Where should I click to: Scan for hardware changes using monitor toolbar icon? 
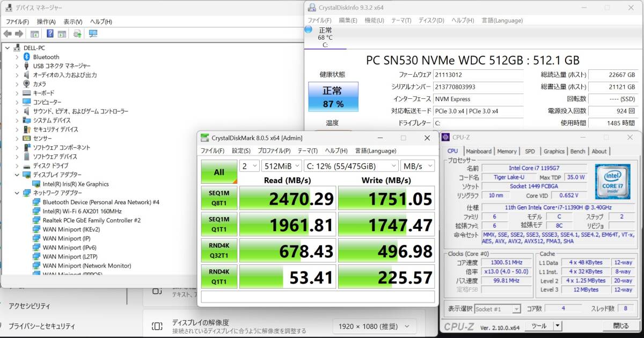[x=93, y=34]
